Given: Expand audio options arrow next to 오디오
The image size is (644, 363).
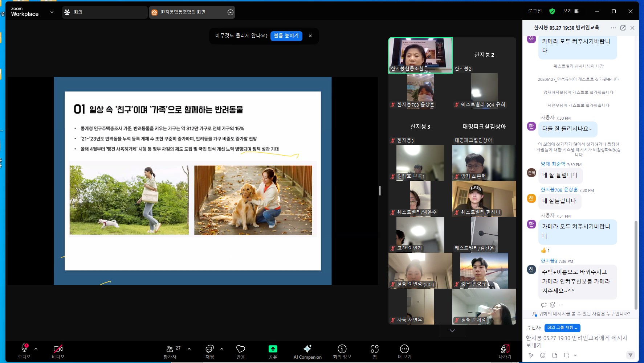Looking at the screenshot, I should pyautogui.click(x=36, y=349).
